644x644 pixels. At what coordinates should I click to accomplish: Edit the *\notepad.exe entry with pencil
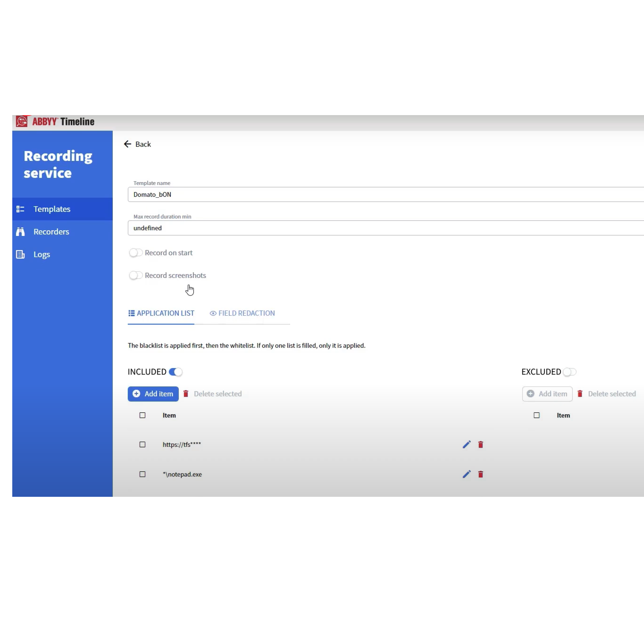coord(467,474)
